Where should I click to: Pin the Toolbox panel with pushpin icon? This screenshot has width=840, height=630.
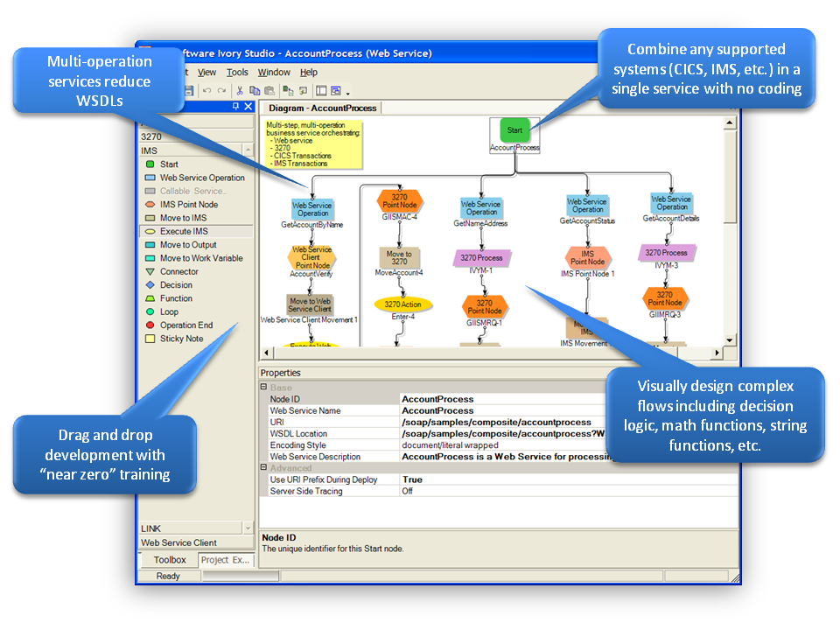coord(235,107)
